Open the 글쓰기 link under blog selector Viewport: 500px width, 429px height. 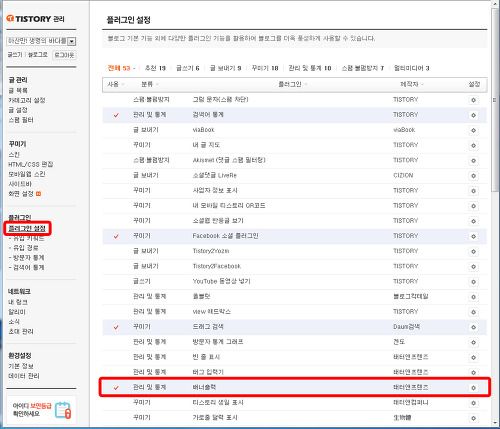[15, 55]
